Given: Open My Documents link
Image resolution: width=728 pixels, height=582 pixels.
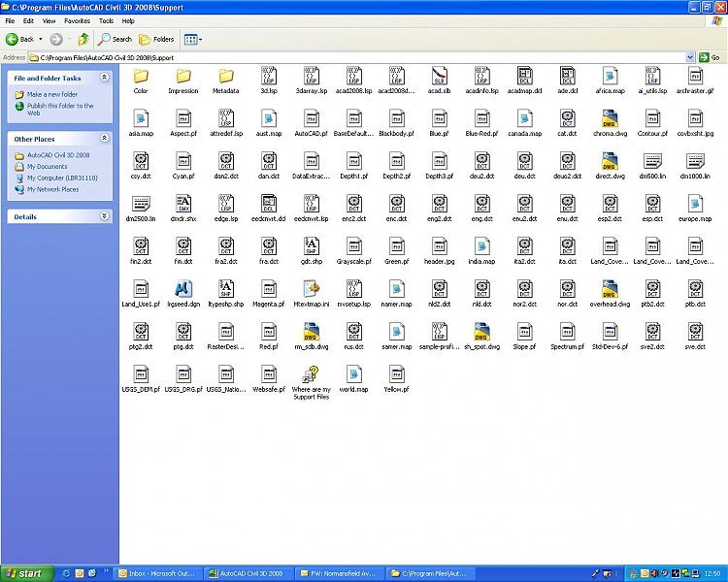Looking at the screenshot, I should 47,166.
